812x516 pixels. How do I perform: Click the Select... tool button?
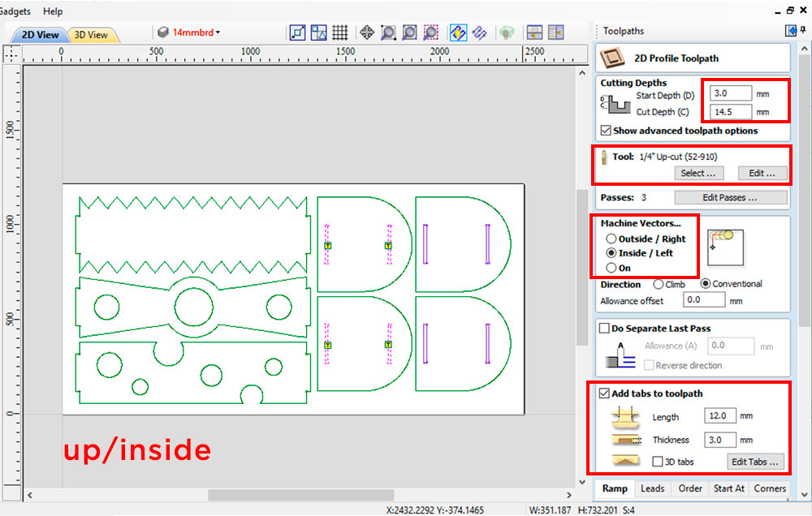click(x=698, y=173)
